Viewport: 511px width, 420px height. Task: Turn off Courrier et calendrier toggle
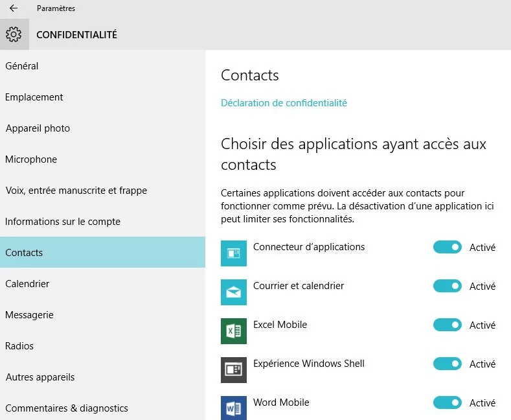point(447,286)
